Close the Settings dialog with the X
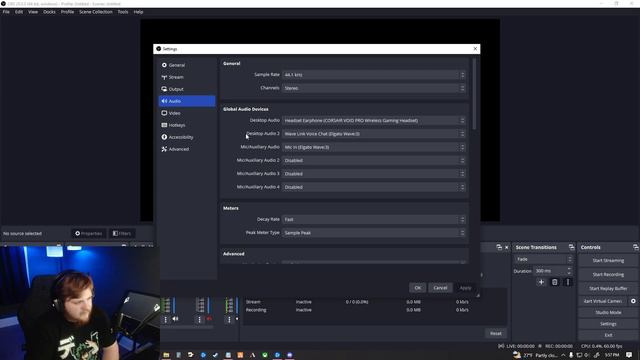Screen dimensions: 640x360 tap(475, 49)
